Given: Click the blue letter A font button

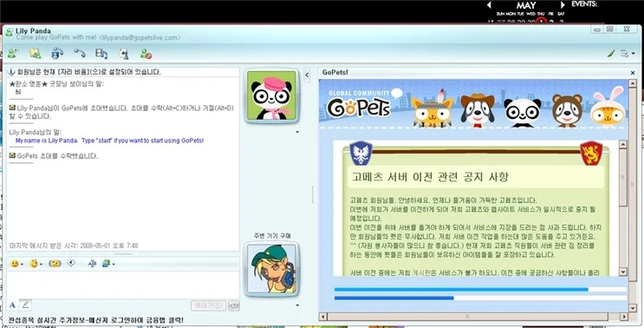Looking at the screenshot, I should [x=12, y=305].
